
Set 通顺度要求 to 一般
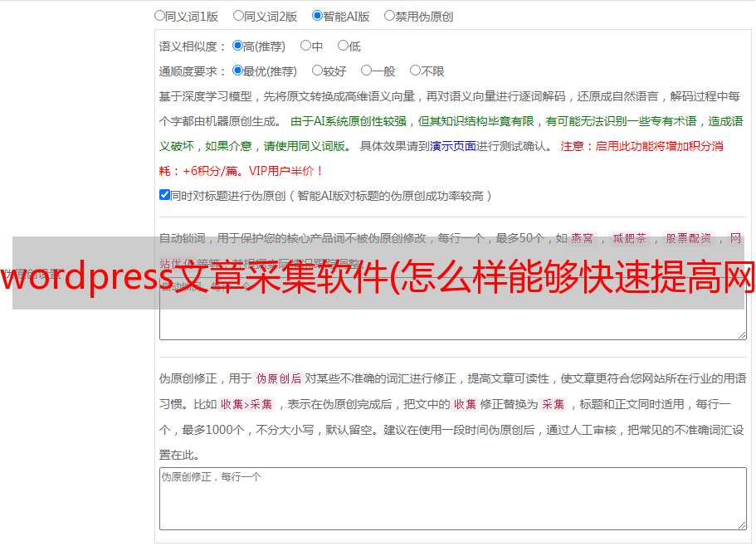coord(367,71)
